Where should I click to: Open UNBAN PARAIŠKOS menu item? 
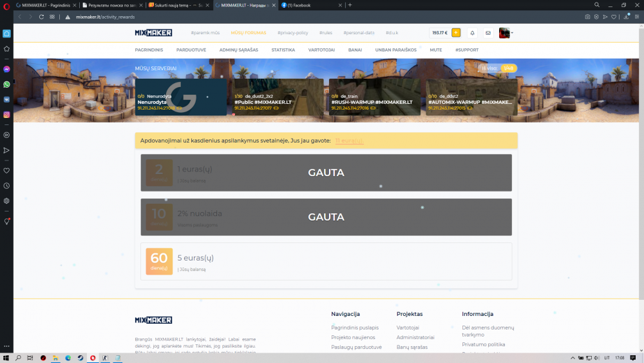[x=395, y=50]
